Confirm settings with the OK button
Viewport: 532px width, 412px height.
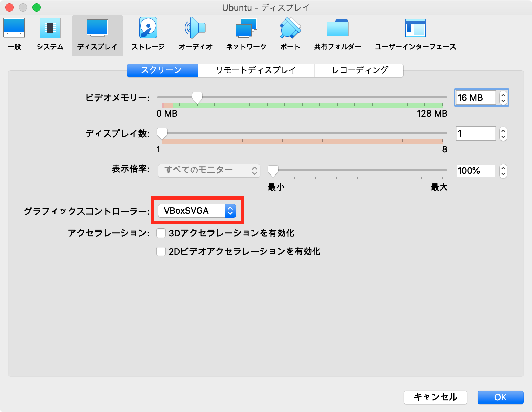500,397
